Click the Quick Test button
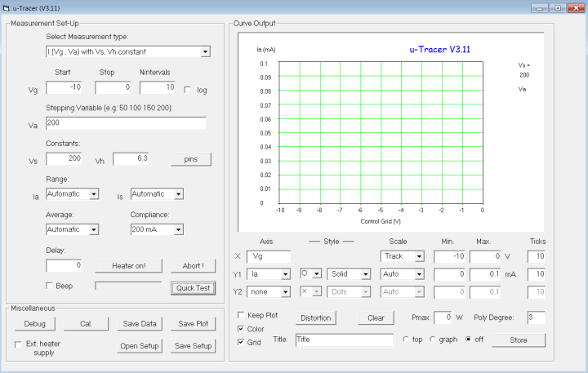This screenshot has width=588, height=373. click(193, 288)
